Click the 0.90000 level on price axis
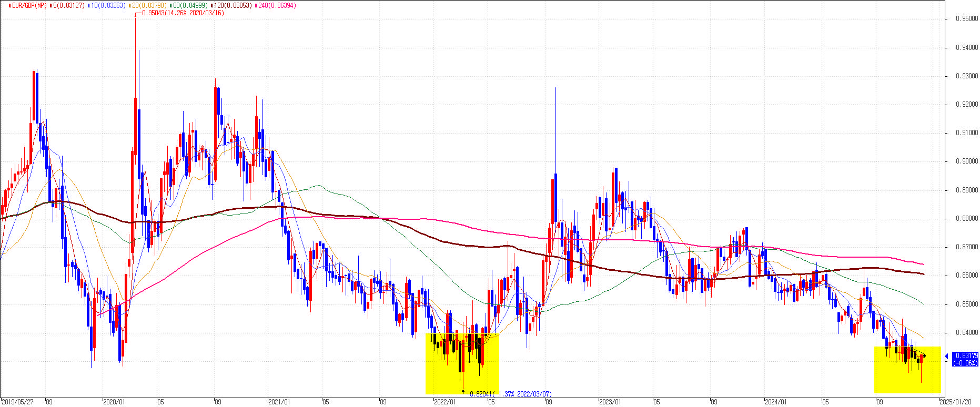Viewport: 980px width, 407px height. pyautogui.click(x=966, y=161)
